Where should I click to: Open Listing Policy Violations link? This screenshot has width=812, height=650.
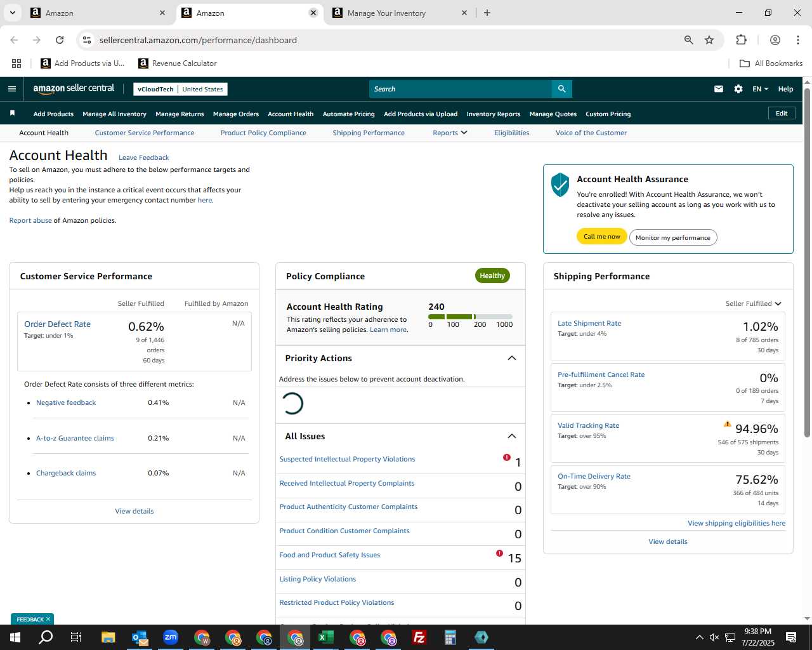click(318, 579)
